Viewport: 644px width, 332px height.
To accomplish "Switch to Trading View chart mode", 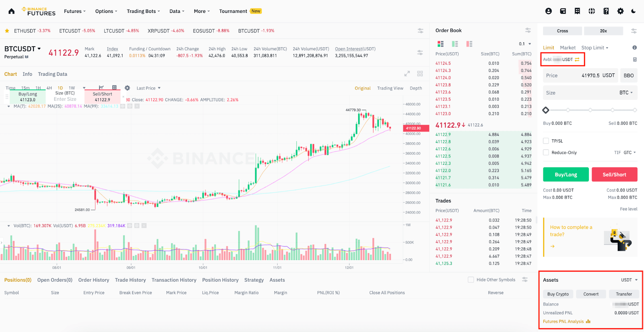I will (x=390, y=88).
